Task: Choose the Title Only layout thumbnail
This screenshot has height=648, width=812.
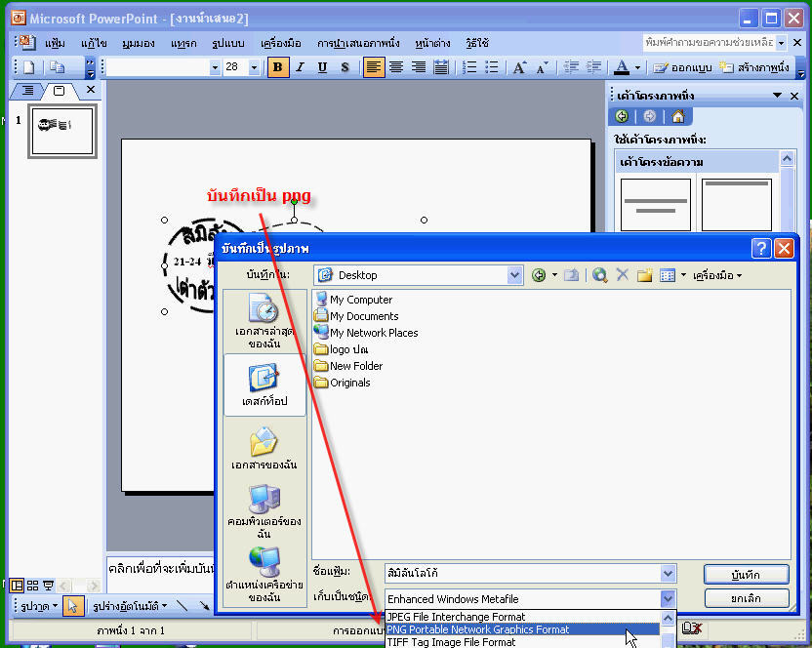Action: tap(737, 205)
